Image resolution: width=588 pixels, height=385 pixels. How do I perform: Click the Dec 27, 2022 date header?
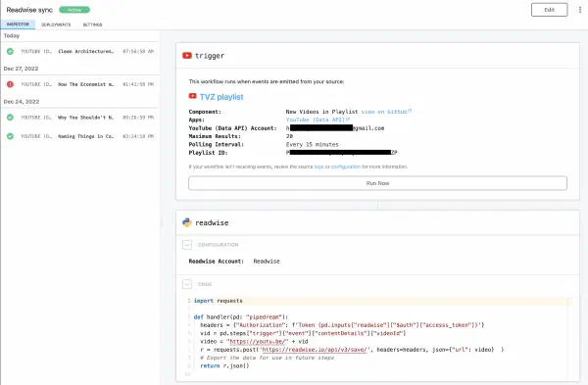pyautogui.click(x=21, y=69)
